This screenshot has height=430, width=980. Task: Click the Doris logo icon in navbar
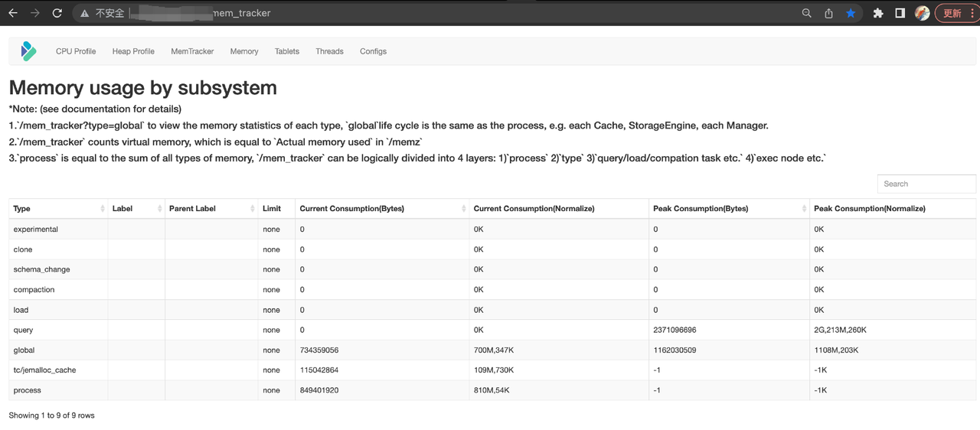(x=28, y=51)
